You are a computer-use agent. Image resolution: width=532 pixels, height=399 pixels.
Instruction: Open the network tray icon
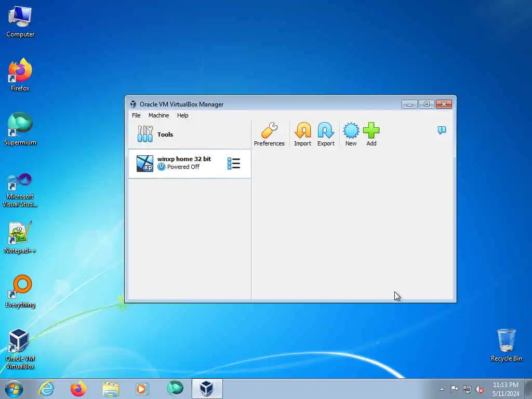pyautogui.click(x=467, y=390)
